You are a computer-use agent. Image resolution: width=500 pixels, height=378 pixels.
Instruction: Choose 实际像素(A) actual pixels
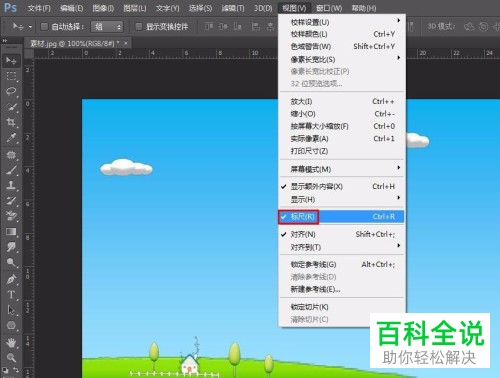pyautogui.click(x=342, y=139)
